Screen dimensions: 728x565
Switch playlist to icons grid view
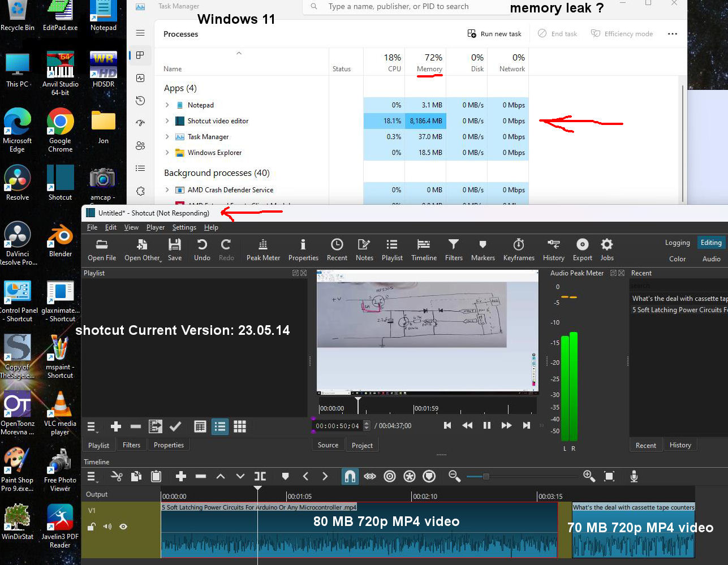click(240, 426)
